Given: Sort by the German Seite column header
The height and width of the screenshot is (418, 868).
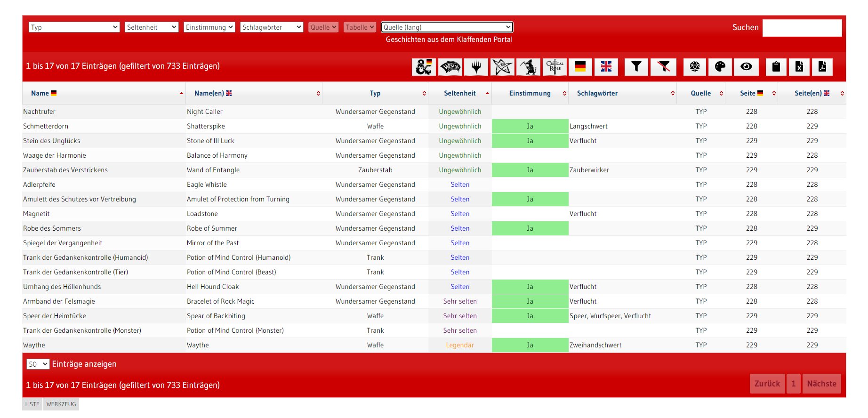Looking at the screenshot, I should tap(751, 93).
